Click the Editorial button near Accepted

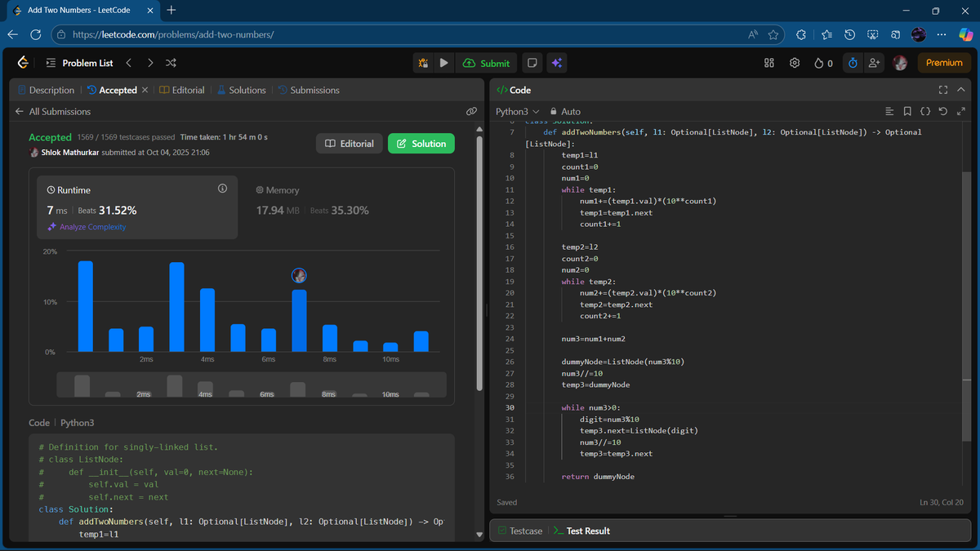pyautogui.click(x=349, y=144)
